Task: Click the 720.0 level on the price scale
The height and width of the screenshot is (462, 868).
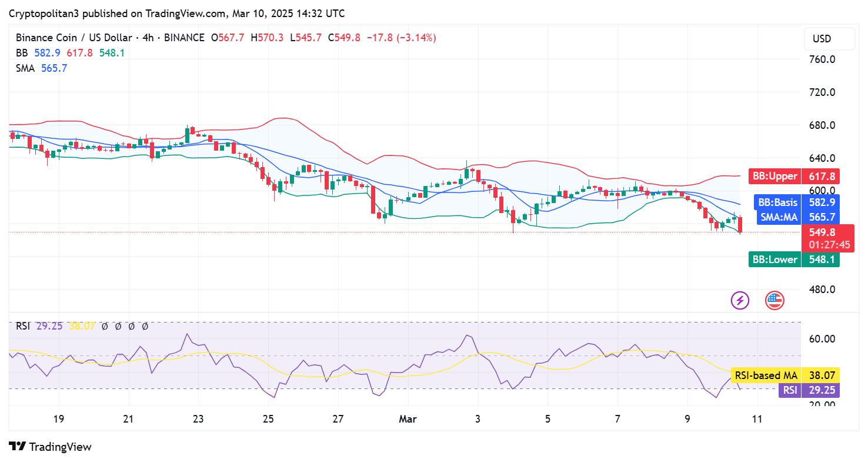Action: [824, 92]
